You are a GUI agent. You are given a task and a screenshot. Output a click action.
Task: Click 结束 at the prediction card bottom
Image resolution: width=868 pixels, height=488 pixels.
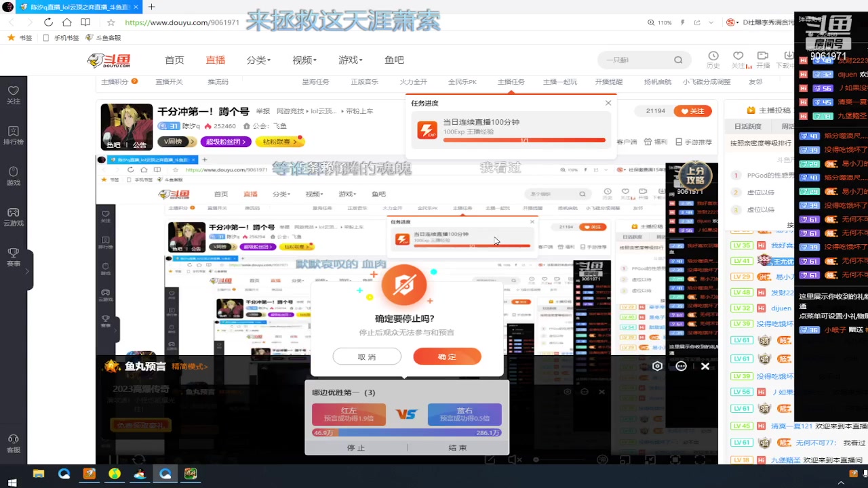458,448
